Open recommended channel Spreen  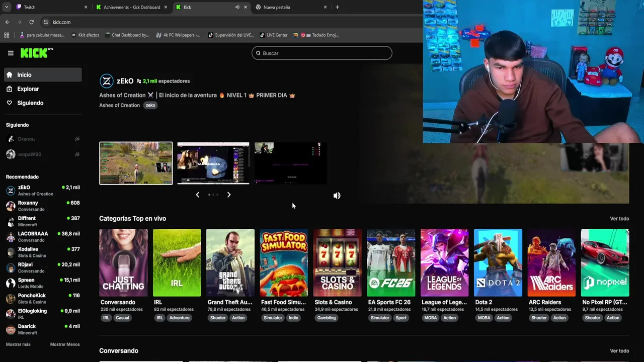click(x=43, y=283)
